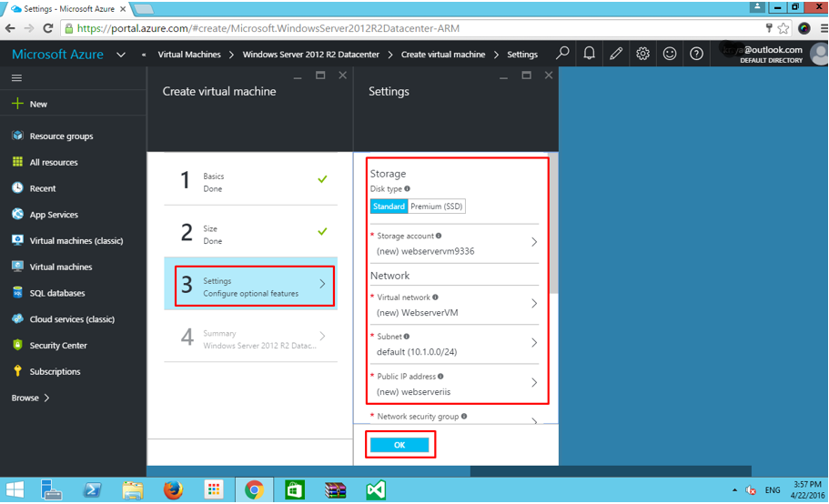This screenshot has height=504, width=829.
Task: Open step 4 Summary chevron
Action: [322, 336]
